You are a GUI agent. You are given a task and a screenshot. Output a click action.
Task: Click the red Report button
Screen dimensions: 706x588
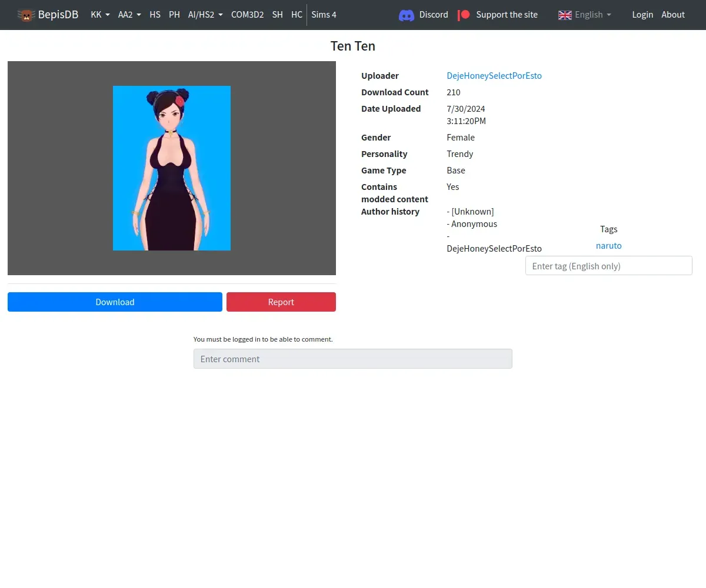pos(281,302)
